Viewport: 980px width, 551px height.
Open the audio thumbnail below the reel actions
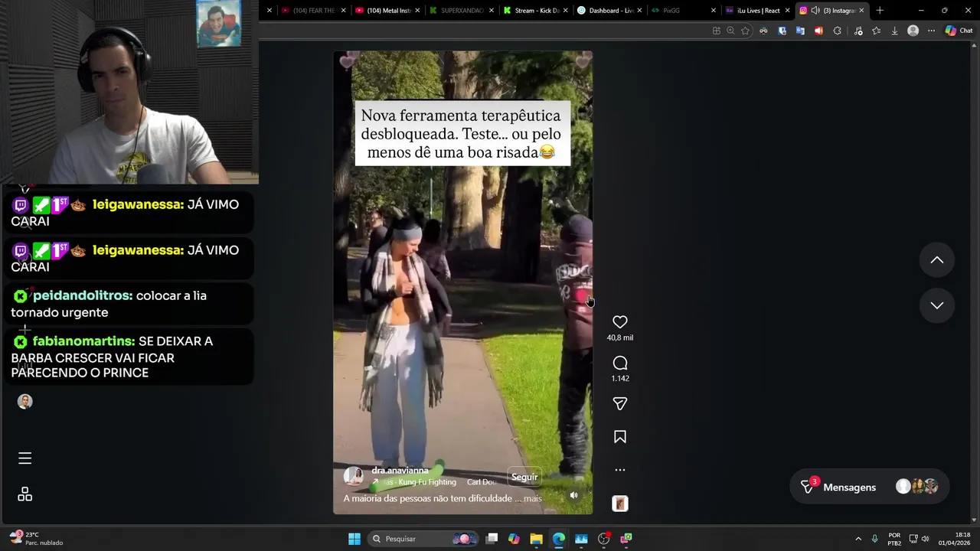coord(620,504)
